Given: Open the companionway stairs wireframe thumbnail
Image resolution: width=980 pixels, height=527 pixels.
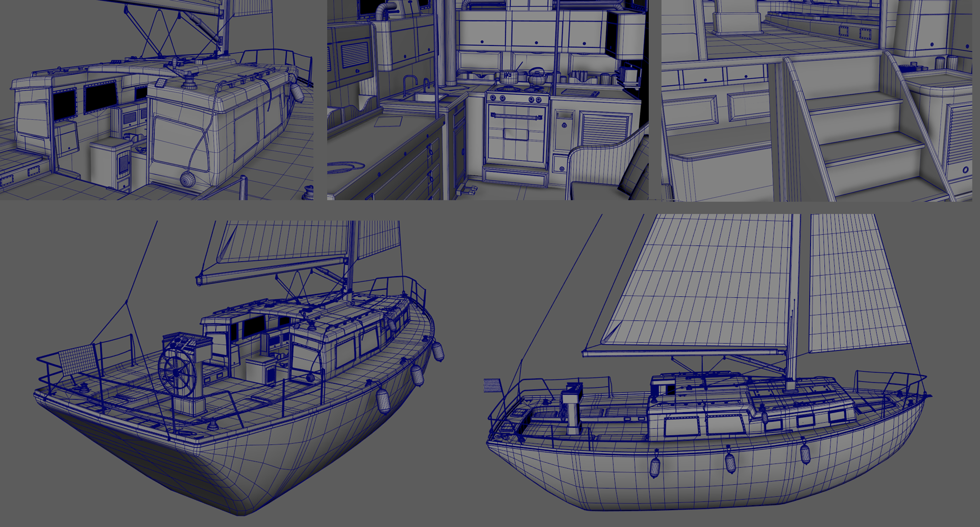Looking at the screenshot, I should (x=817, y=101).
